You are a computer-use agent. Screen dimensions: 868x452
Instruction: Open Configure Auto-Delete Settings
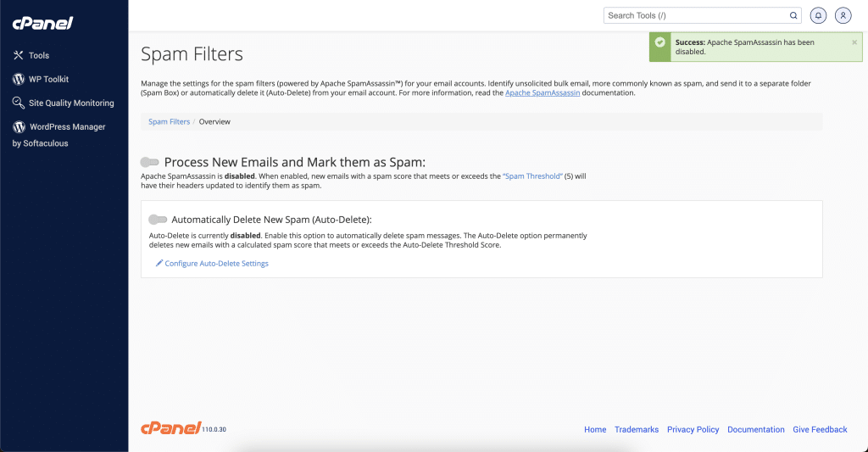point(216,264)
